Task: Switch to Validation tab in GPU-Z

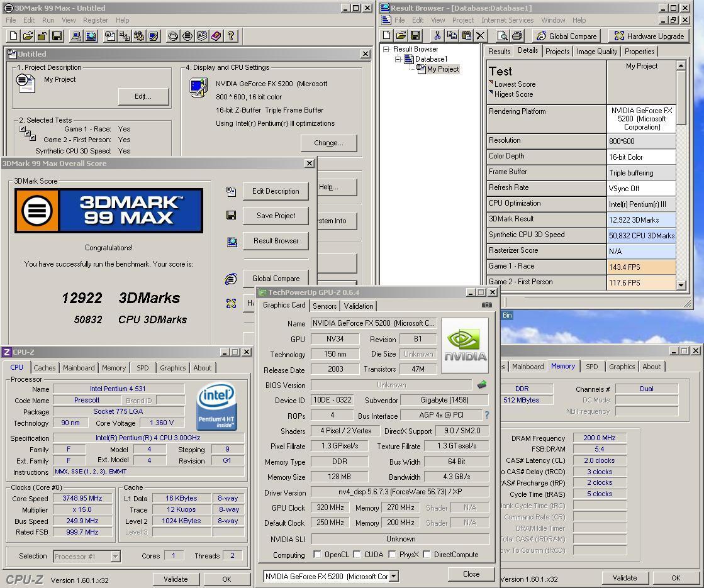Action: pos(358,306)
